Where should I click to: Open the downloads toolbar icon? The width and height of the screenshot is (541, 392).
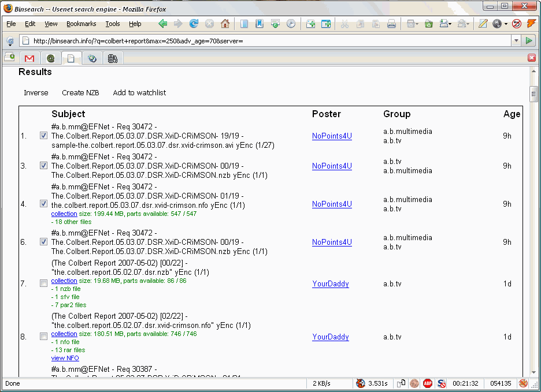click(275, 24)
